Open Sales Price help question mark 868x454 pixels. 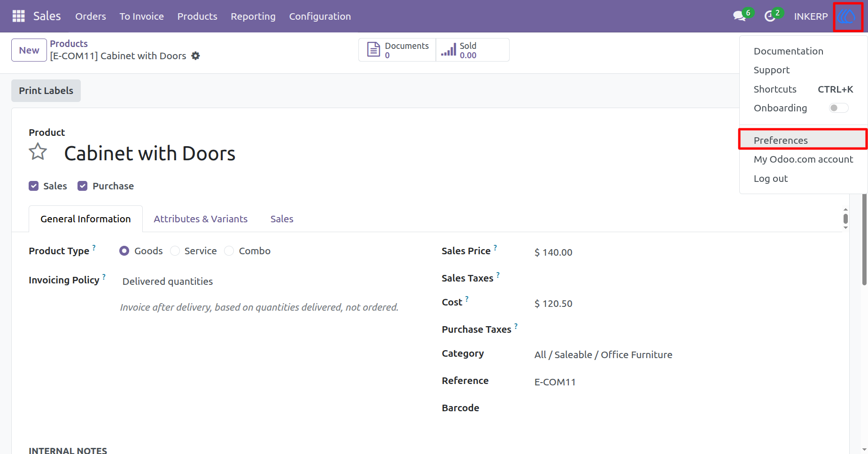[x=495, y=247]
